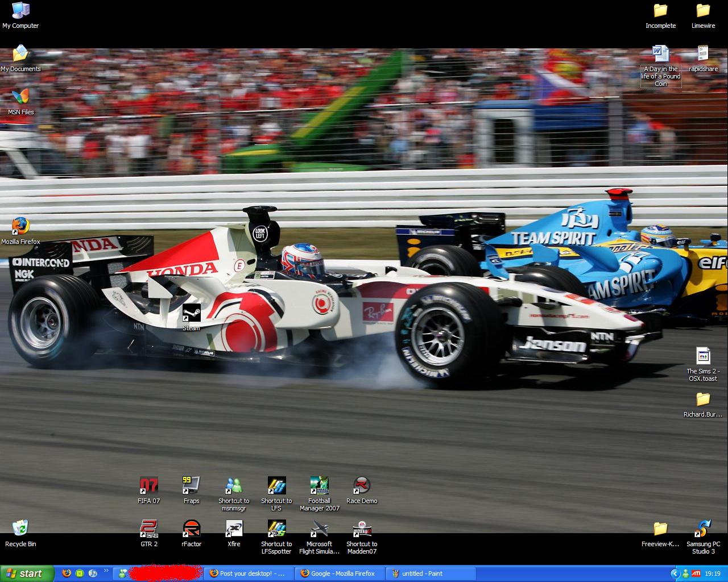Select the GTR 2 desktop shortcut
This screenshot has height=582, width=728.
(x=149, y=533)
